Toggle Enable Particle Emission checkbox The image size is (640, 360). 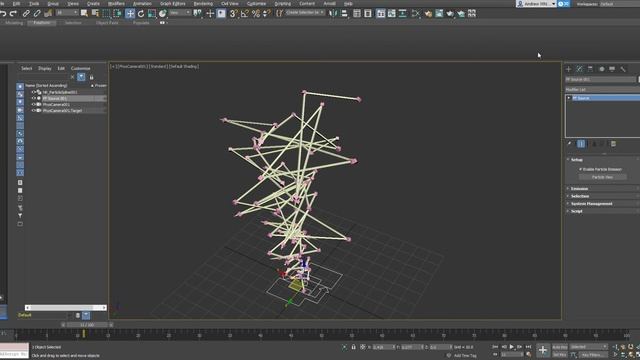pos(580,169)
